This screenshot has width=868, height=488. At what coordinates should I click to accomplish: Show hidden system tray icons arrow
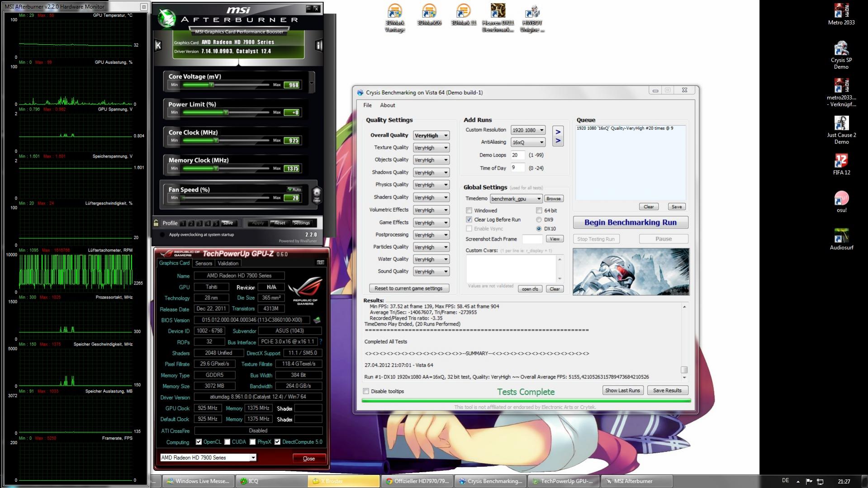[798, 481]
